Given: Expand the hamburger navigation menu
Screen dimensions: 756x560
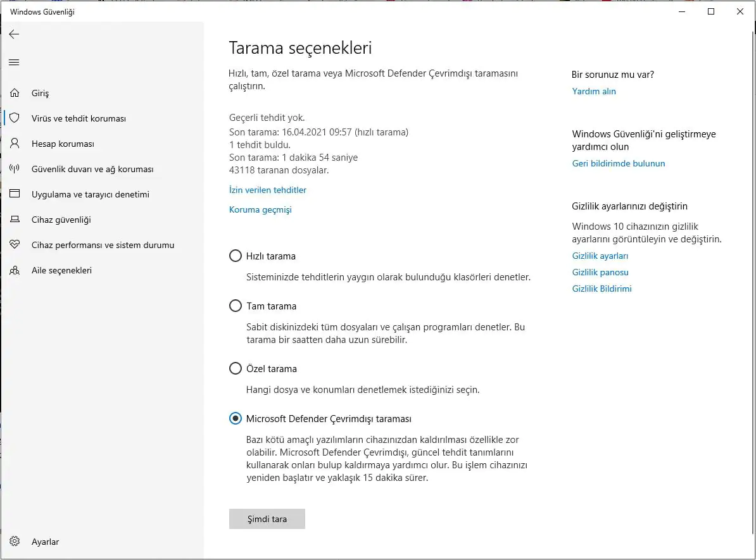Looking at the screenshot, I should [14, 62].
